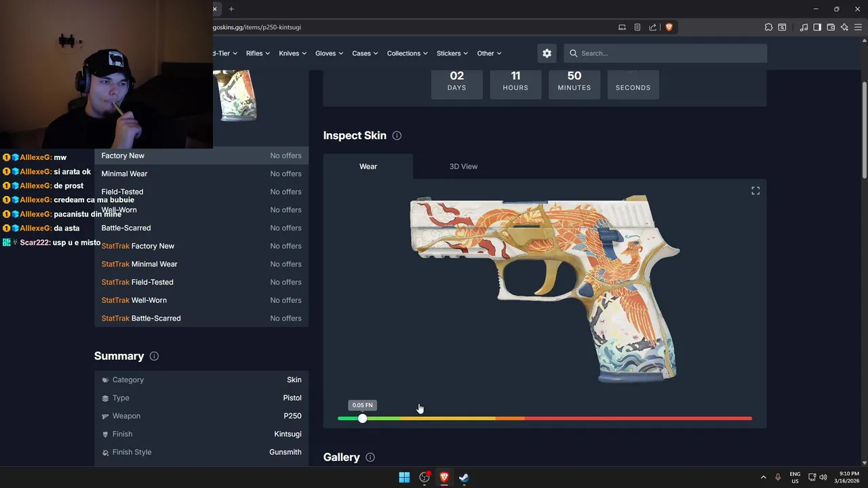Select the StatTrak Field-Tested row
Viewport: 868px width, 488px height.
pos(201,282)
